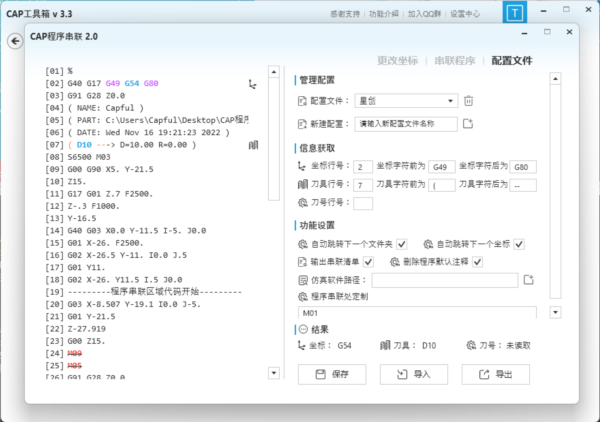The height and width of the screenshot is (422, 600).
Task: Open the 配置文件 dropdown showing 星创
Action: point(406,101)
